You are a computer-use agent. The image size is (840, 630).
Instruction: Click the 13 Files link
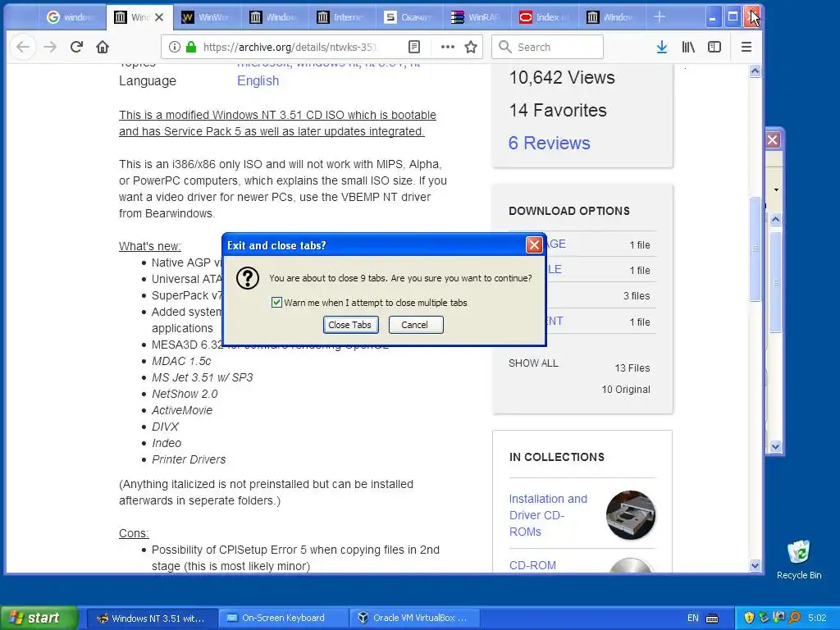tap(632, 368)
